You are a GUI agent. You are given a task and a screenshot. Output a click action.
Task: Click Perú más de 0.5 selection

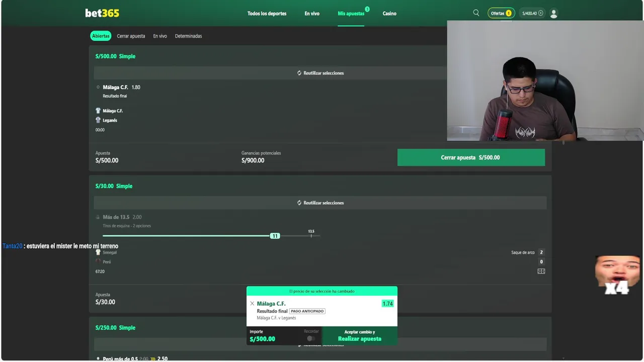(120, 359)
